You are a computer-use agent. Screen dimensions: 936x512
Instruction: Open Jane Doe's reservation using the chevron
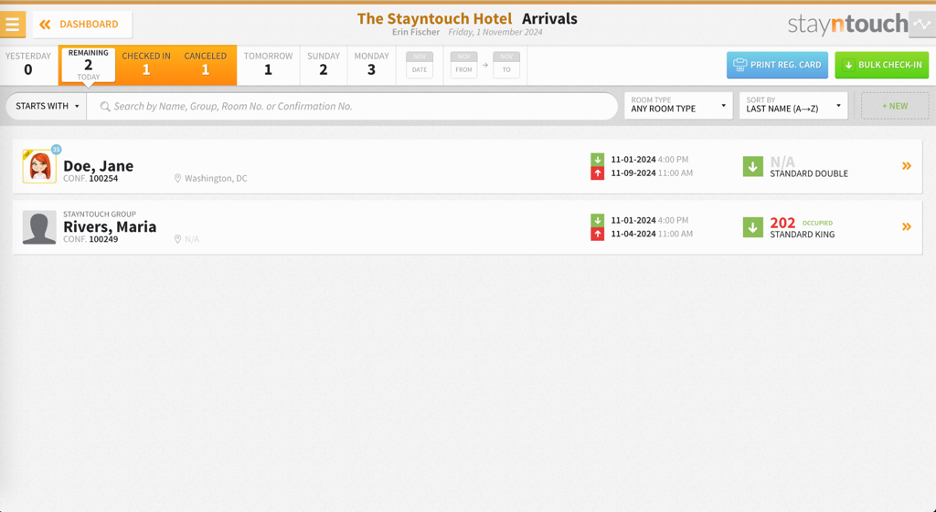907,166
